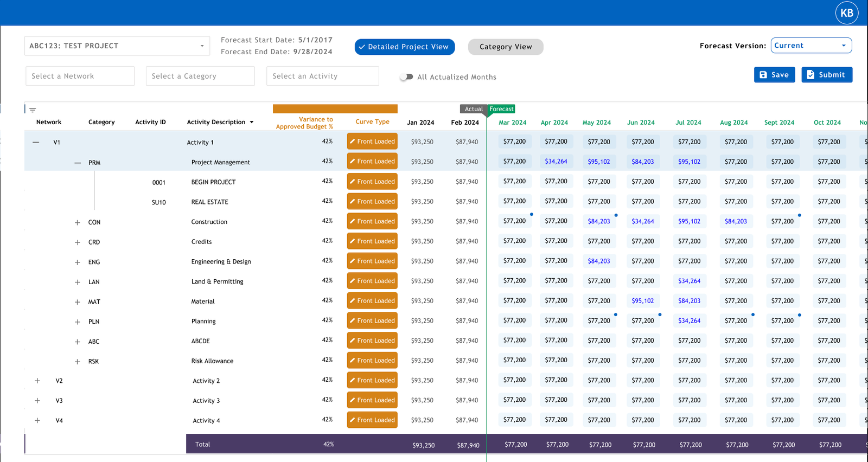Image resolution: width=868 pixels, height=462 pixels.
Task: Select Planning Jul 2024 $34,264 cell
Action: tap(689, 320)
